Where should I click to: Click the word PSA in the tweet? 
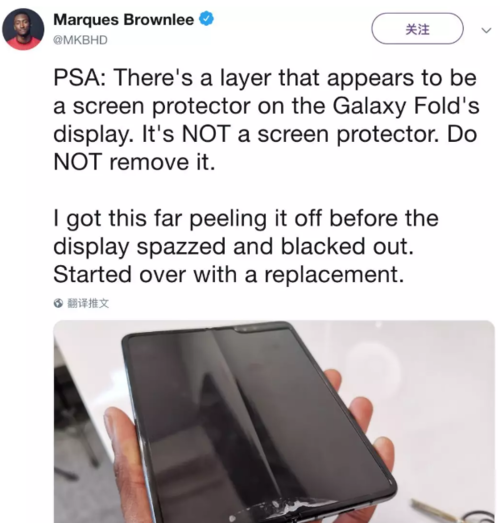(79, 77)
